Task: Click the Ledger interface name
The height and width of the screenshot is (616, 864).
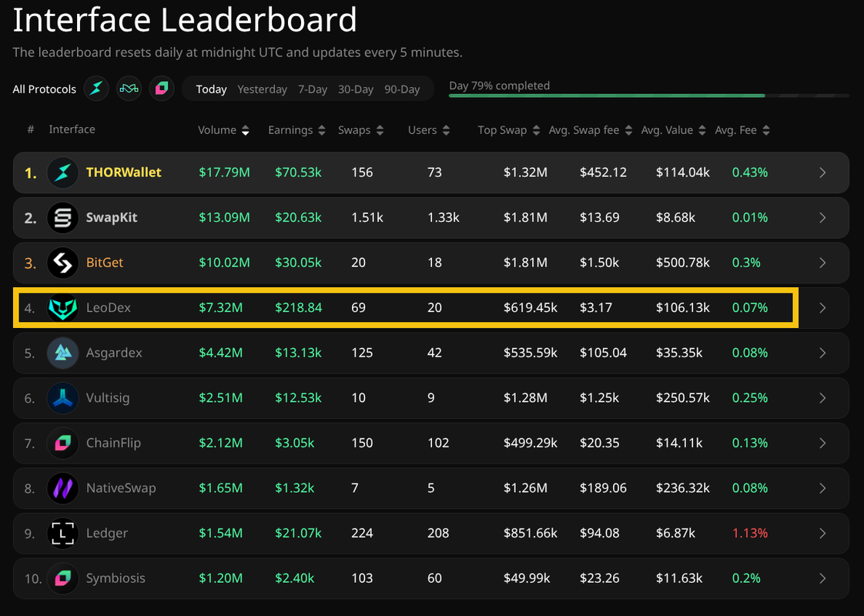Action: 107,534
